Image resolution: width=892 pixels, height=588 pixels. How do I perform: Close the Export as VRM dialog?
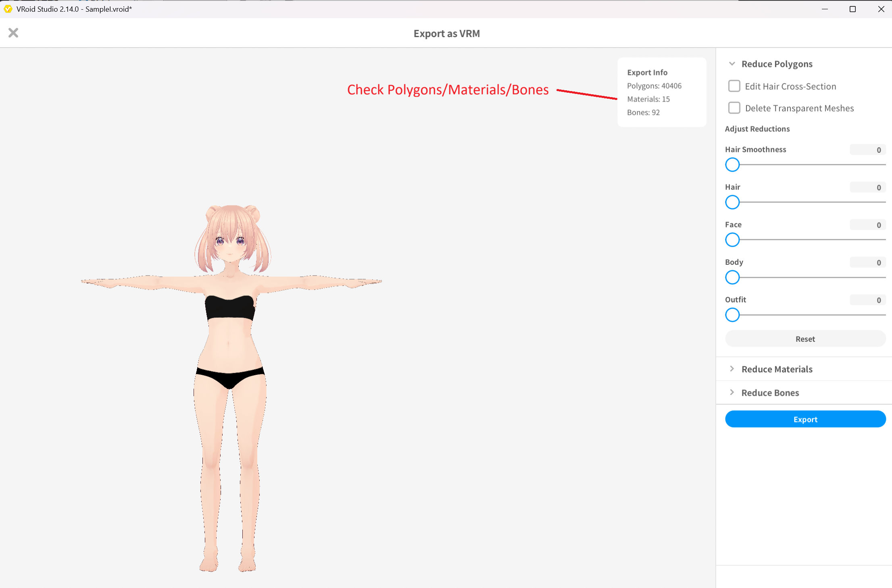click(13, 33)
